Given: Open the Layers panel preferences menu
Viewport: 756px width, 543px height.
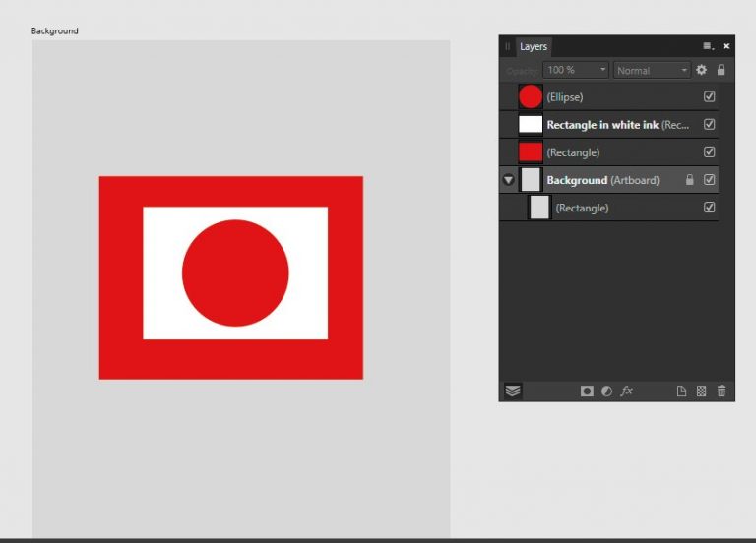Looking at the screenshot, I should 707,46.
